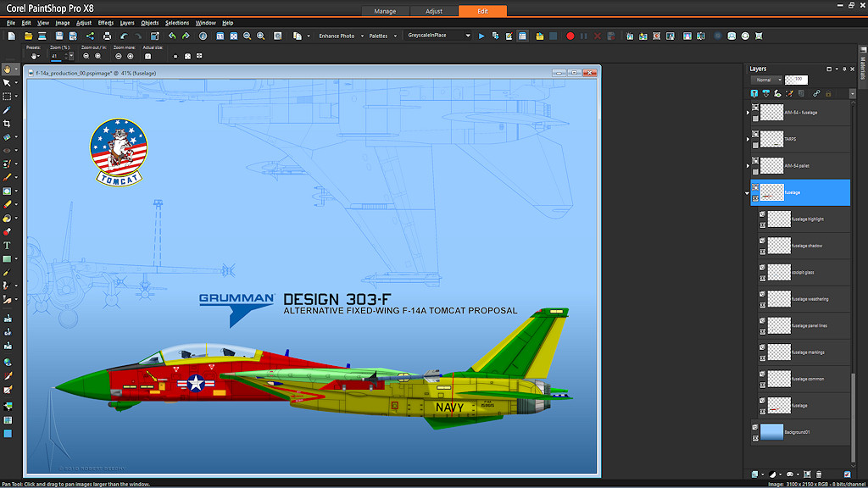Click the Print icon in the toolbar
This screenshot has height=488, width=868.
(108, 36)
